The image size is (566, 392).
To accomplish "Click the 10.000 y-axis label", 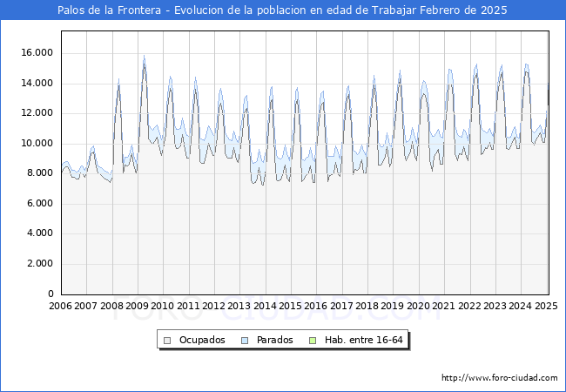I will click(37, 144).
